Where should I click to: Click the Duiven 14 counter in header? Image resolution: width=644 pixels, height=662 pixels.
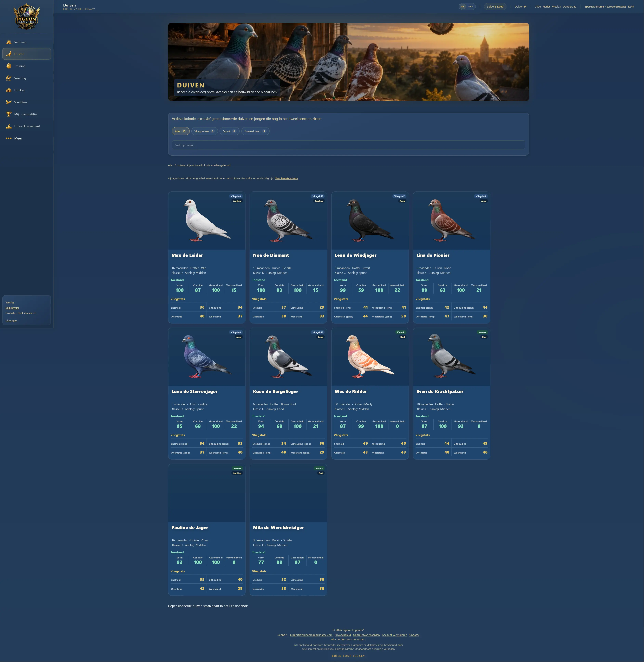pos(521,7)
